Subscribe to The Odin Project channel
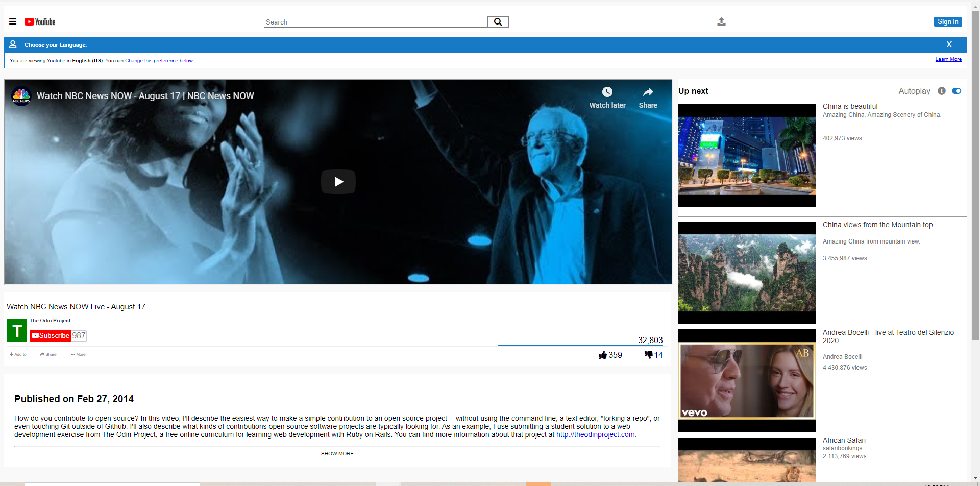 pyautogui.click(x=51, y=335)
